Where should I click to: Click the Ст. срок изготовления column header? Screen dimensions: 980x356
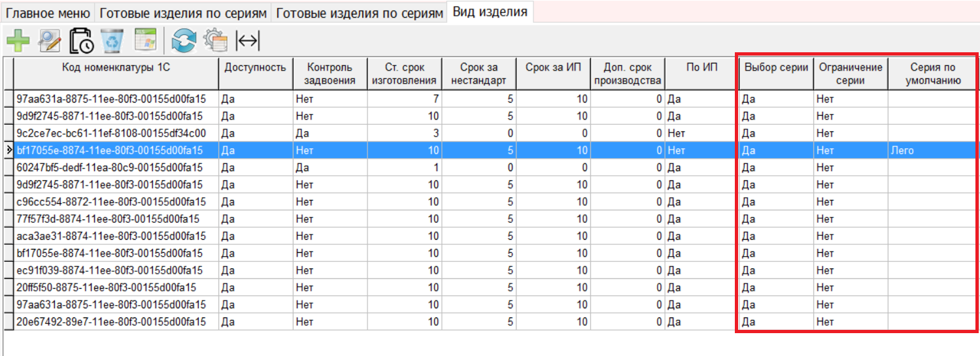pyautogui.click(x=404, y=73)
